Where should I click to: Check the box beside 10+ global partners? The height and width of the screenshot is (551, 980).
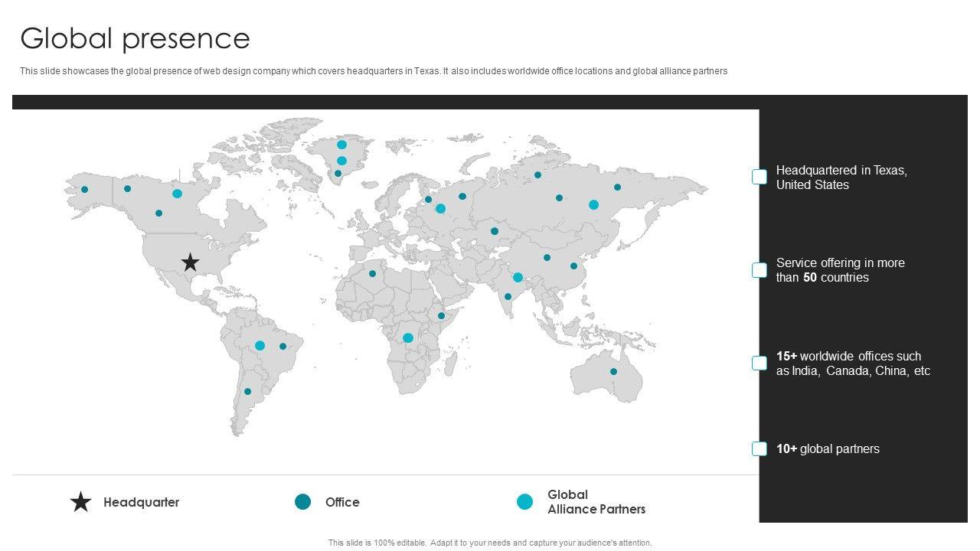(759, 449)
